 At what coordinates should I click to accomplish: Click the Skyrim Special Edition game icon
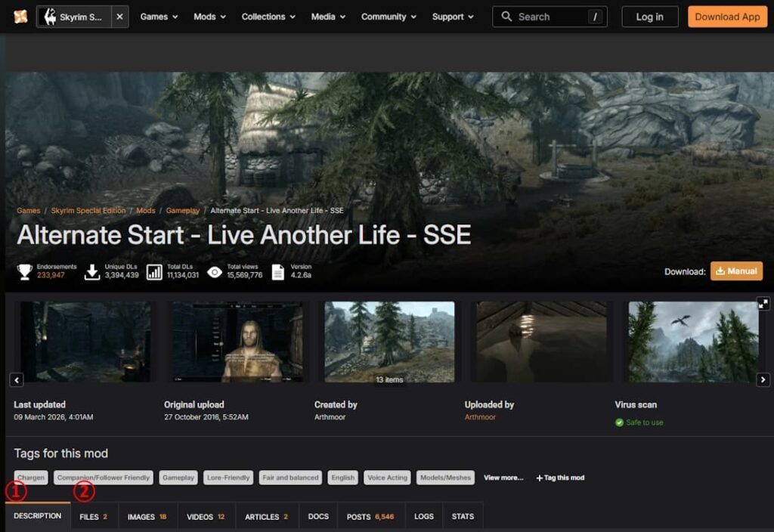click(51, 17)
